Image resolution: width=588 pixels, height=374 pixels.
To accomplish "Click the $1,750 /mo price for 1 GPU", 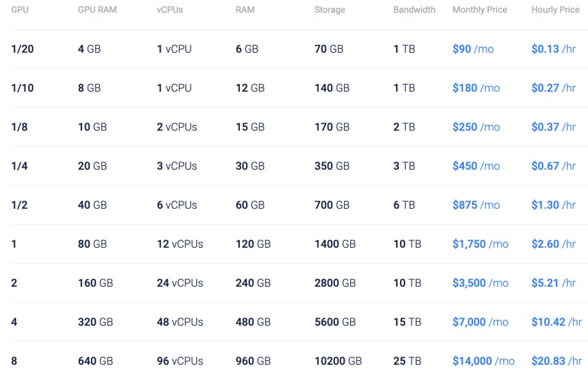I will 481,244.
